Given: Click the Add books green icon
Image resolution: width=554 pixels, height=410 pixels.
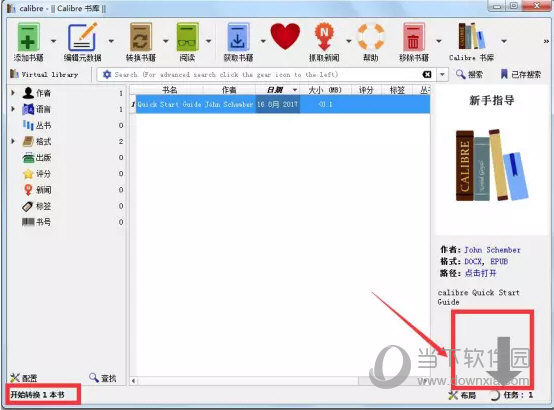Looking at the screenshot, I should pyautogui.click(x=28, y=37).
